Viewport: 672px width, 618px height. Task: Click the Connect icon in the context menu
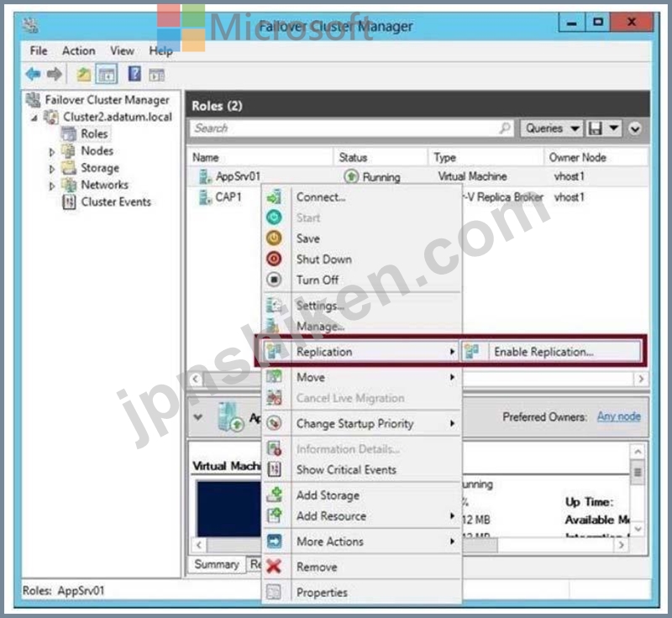point(275,197)
